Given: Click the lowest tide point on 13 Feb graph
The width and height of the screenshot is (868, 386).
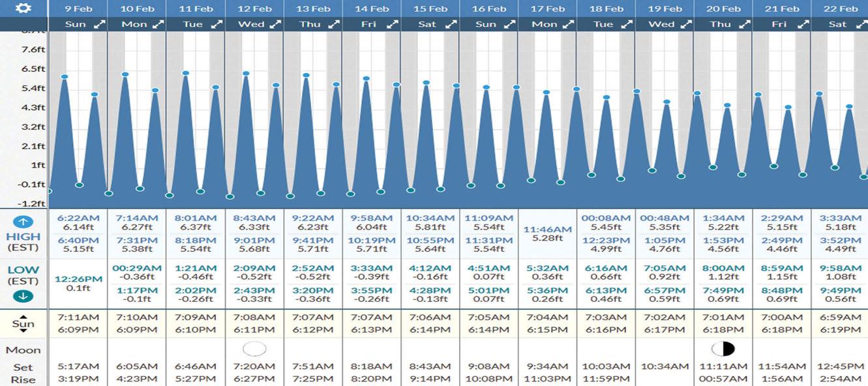Looking at the screenshot, I should point(290,196).
